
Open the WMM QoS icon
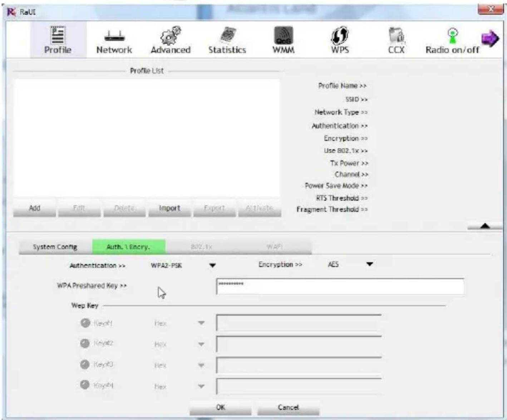[283, 35]
